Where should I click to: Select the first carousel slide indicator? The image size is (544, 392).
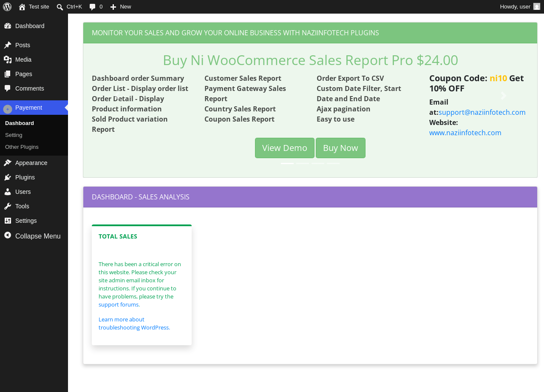tap(287, 163)
